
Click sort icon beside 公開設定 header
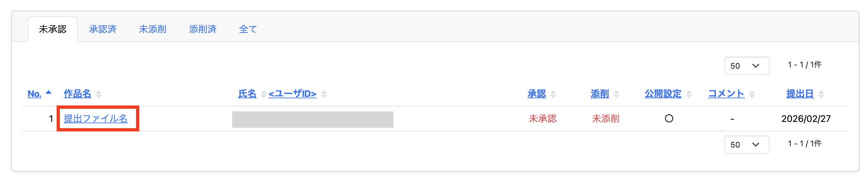tap(689, 94)
